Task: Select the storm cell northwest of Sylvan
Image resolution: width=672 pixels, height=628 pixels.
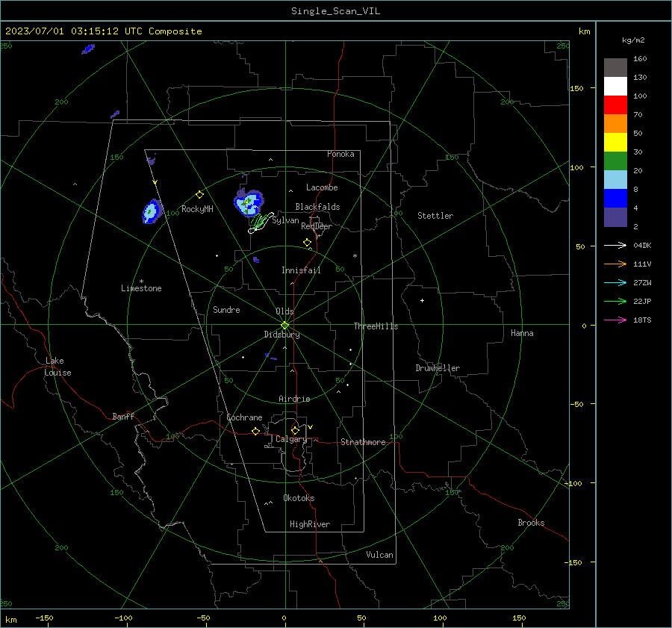Action: coord(249,202)
